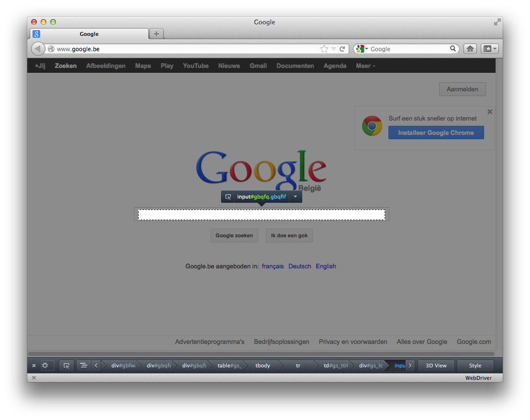This screenshot has height=420, width=530.
Task: Open the search engine selector dropdown
Action: [362, 49]
